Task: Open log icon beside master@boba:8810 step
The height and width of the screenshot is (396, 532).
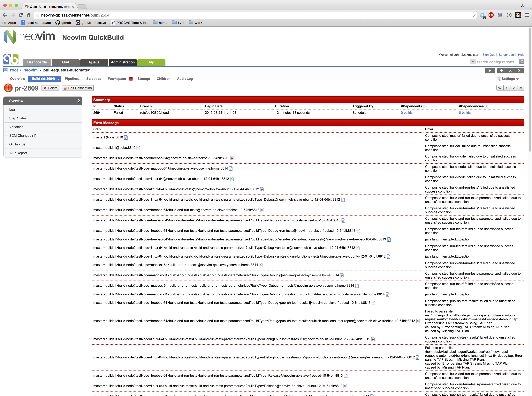Action: (x=126, y=137)
